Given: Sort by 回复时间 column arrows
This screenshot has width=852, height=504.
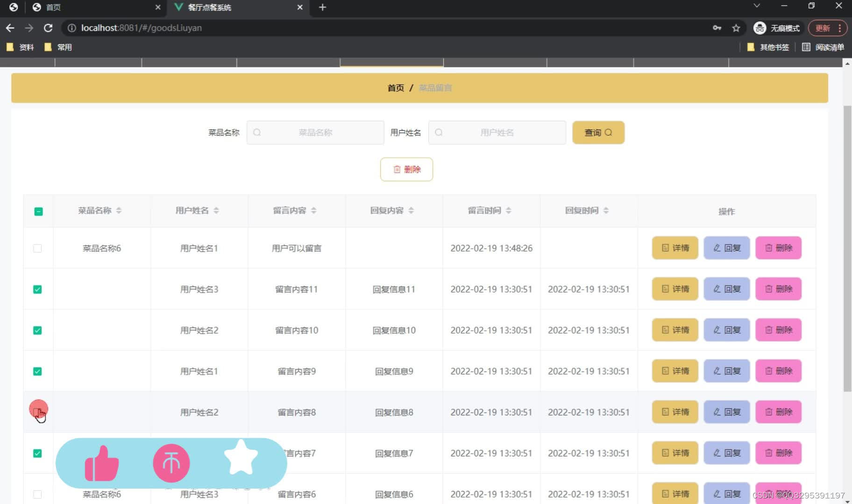Looking at the screenshot, I should pyautogui.click(x=605, y=210).
